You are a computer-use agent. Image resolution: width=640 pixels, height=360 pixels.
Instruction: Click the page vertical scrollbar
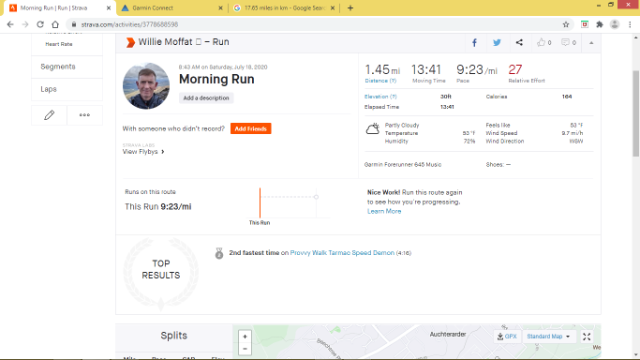tap(636, 113)
